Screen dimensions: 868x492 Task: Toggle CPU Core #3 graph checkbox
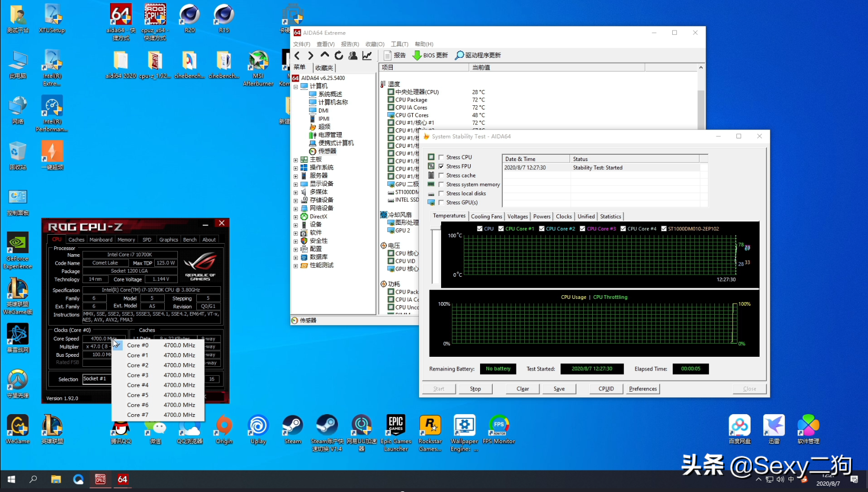click(x=582, y=228)
